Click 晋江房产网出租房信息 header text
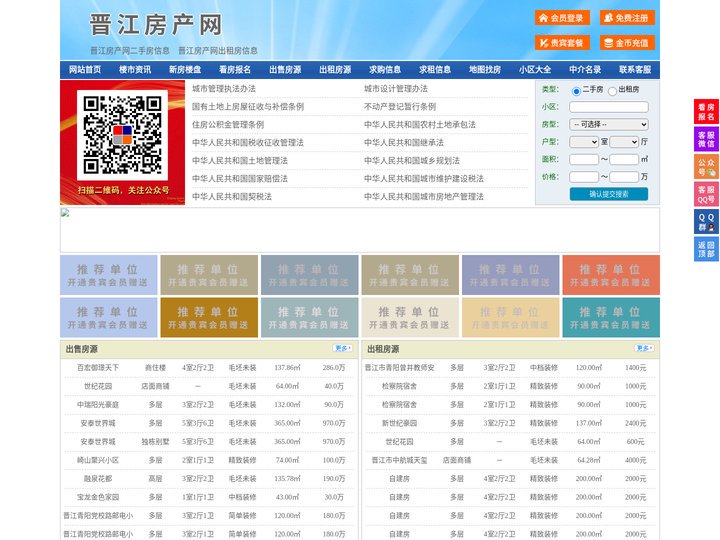The image size is (720, 540). (x=218, y=51)
